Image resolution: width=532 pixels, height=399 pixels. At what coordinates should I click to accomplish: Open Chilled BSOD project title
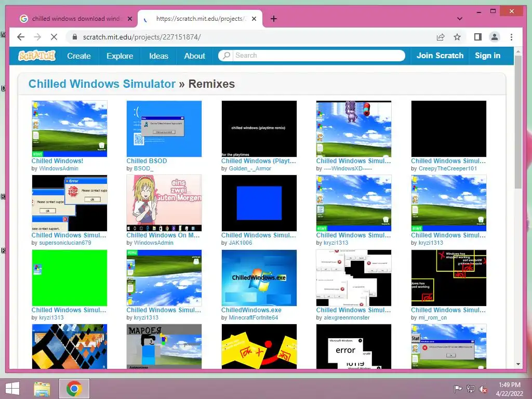pos(147,161)
